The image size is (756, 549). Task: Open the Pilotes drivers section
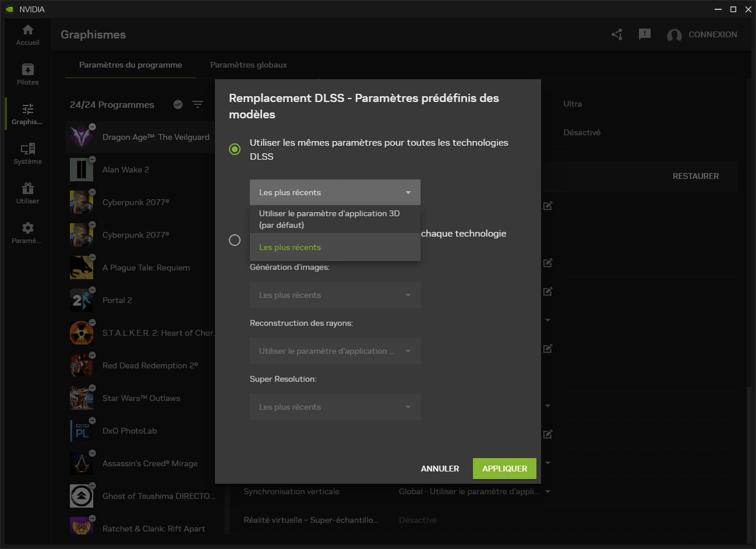(27, 75)
